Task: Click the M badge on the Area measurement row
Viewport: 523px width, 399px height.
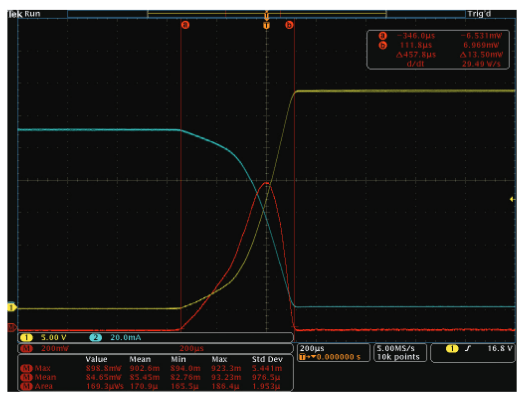Action: tap(26, 386)
